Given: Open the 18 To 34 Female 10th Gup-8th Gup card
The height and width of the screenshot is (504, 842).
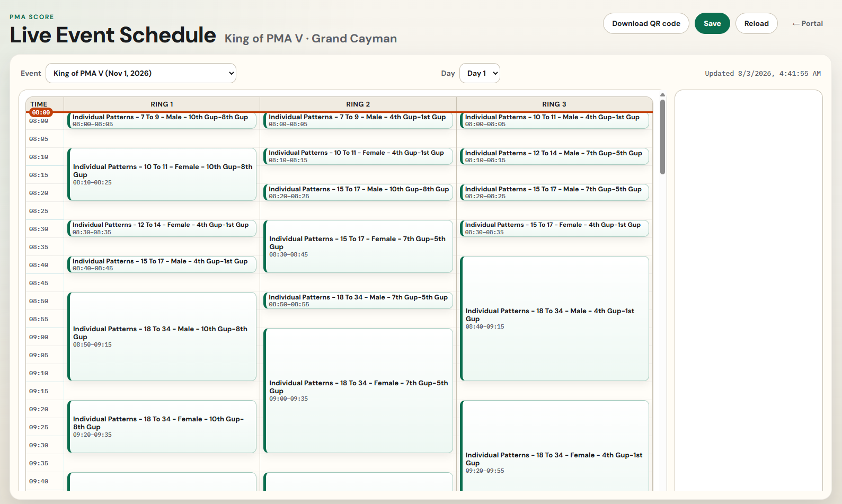Looking at the screenshot, I should (x=162, y=427).
